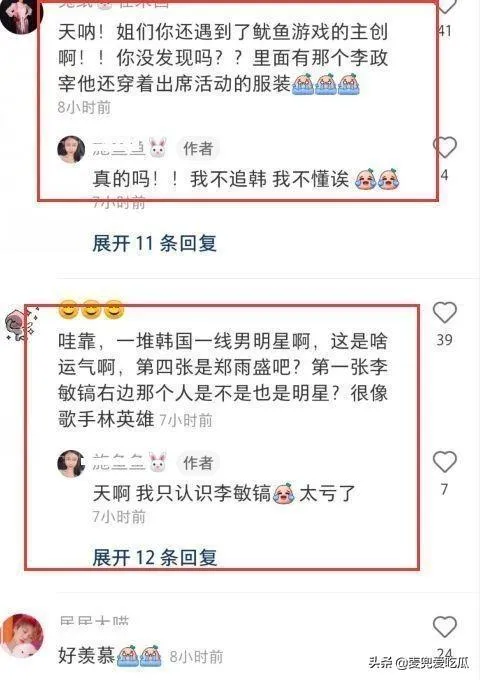
Task: Open the author's username with the rabbit emoji in the first reply
Action: (129, 149)
